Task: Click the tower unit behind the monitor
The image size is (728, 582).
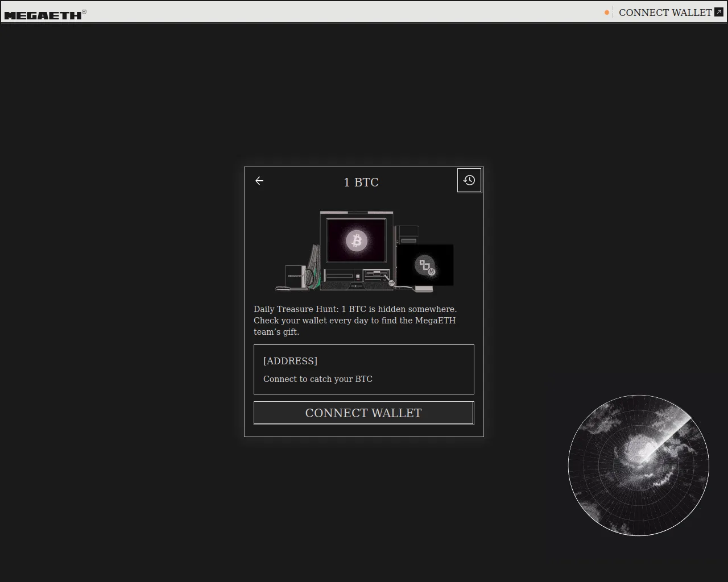Action: pyautogui.click(x=407, y=233)
